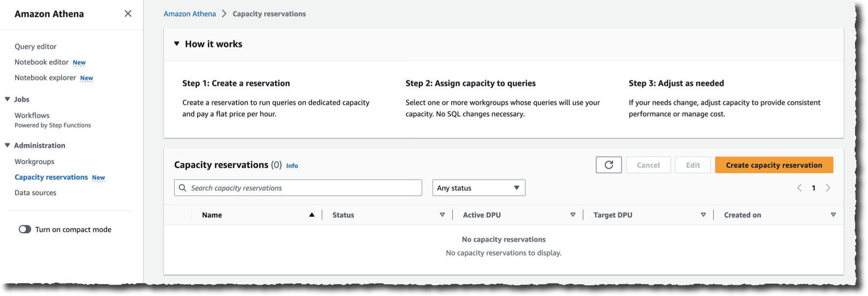
Task: Sort by Created on column arrow
Action: pos(833,215)
